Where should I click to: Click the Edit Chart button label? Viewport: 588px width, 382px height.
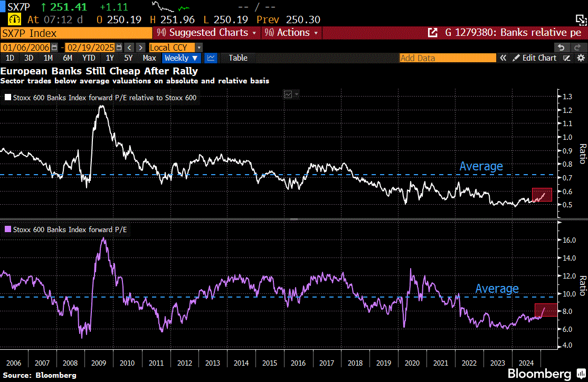tap(539, 58)
